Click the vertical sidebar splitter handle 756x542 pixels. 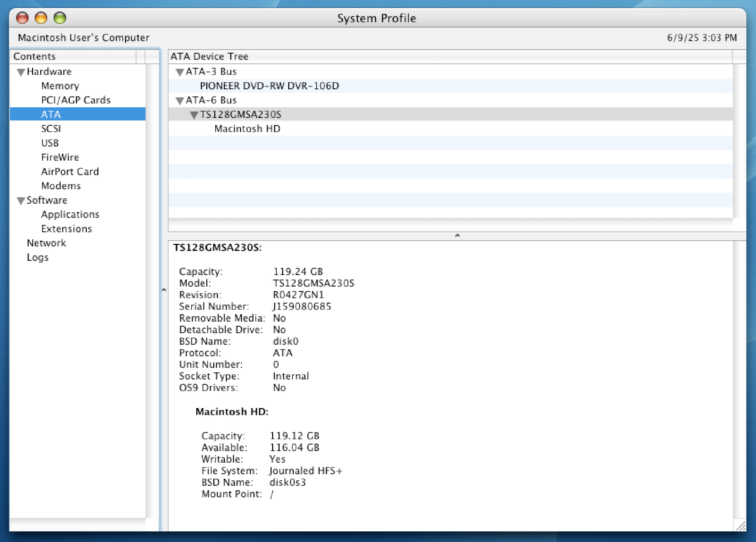[164, 290]
